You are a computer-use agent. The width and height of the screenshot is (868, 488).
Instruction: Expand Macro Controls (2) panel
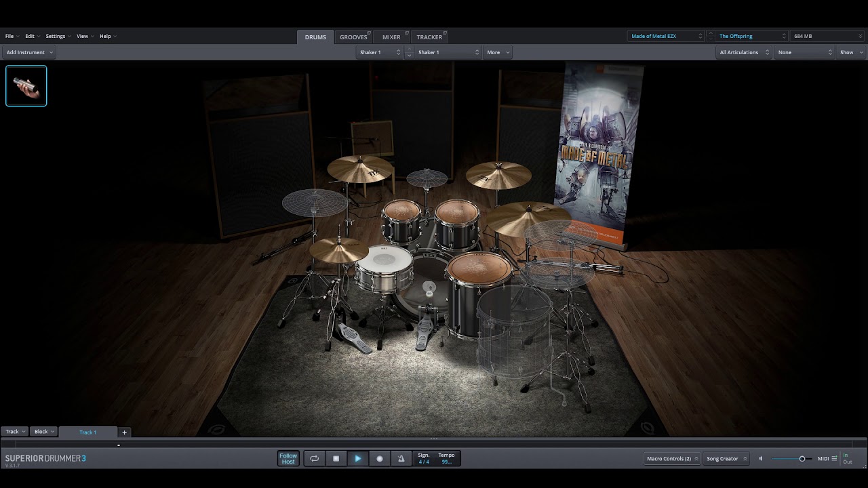point(672,459)
